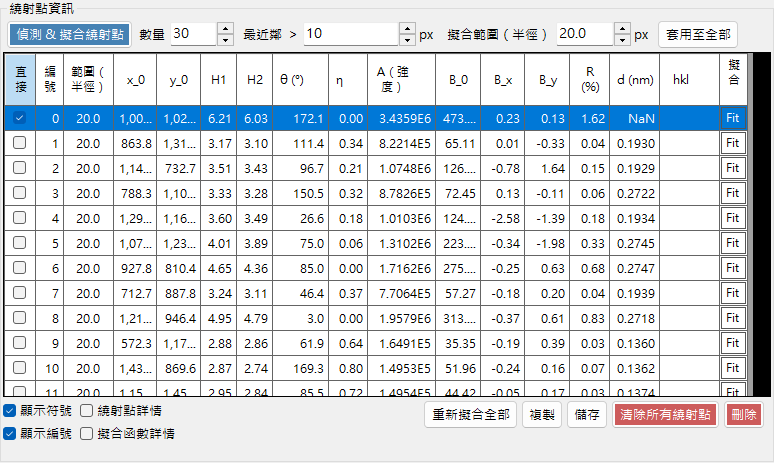
Task: Increase the 最近鄰 value with up arrow
Action: tap(407, 29)
